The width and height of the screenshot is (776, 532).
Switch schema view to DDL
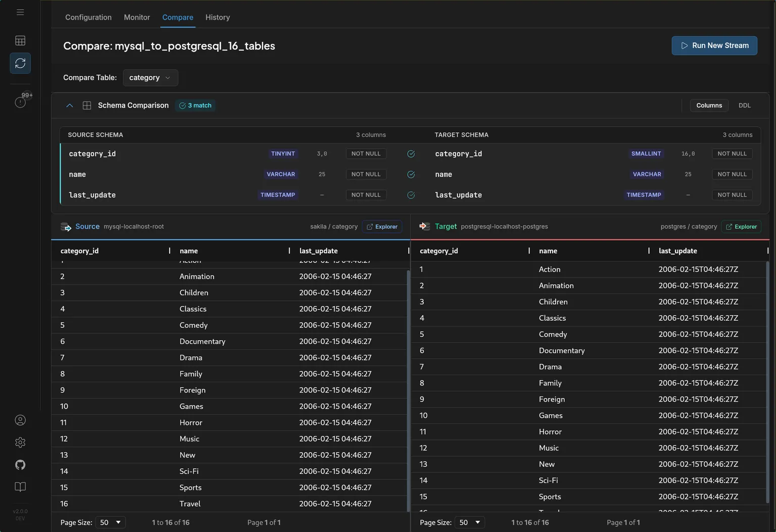pyautogui.click(x=745, y=106)
